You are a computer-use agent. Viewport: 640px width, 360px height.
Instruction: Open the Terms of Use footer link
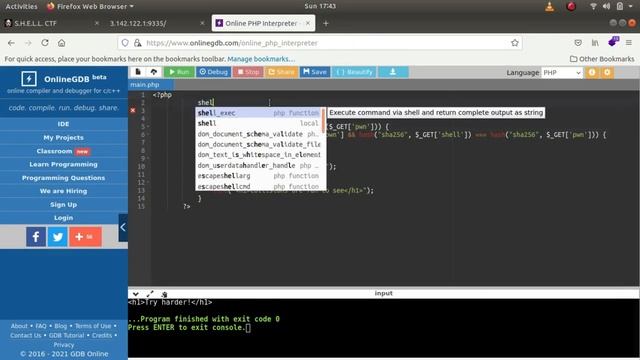(93, 326)
